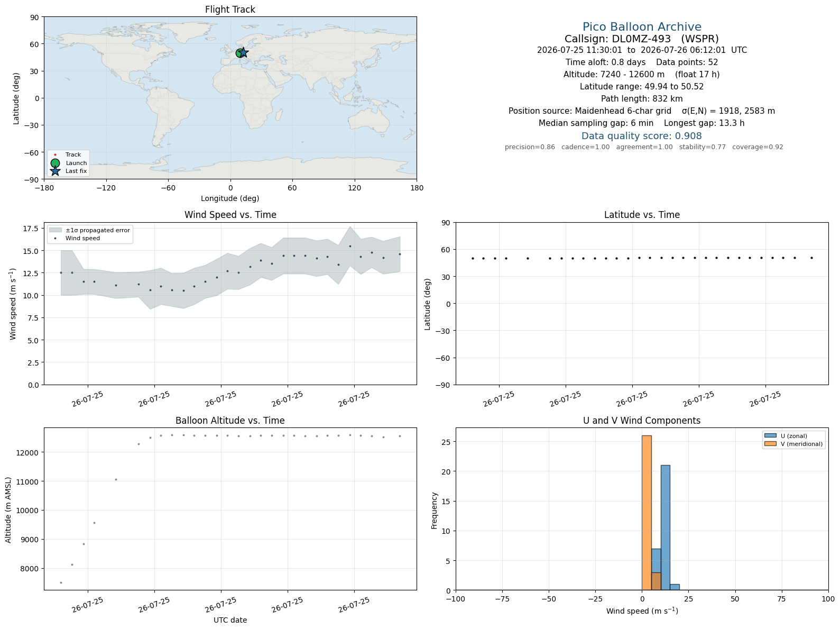This screenshot has width=840, height=629.
Task: Click the "17.5" tick on the wind speed axis
Action: point(31,229)
